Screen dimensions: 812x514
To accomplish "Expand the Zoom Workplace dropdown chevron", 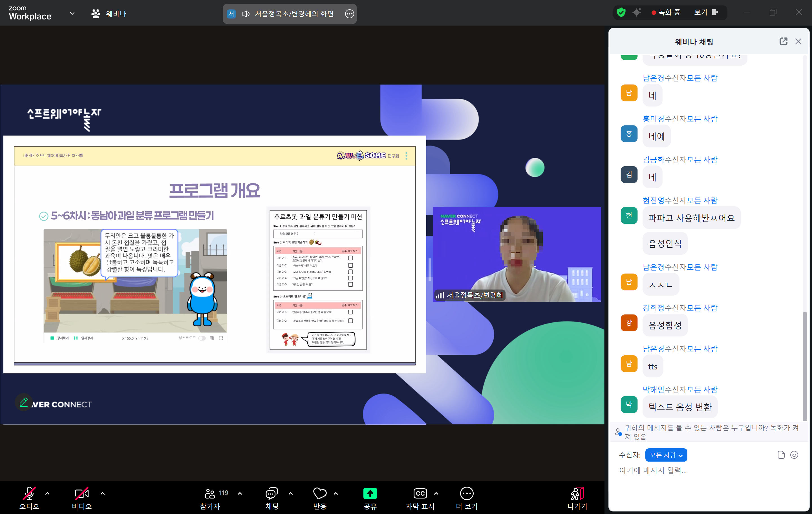I will click(x=72, y=14).
